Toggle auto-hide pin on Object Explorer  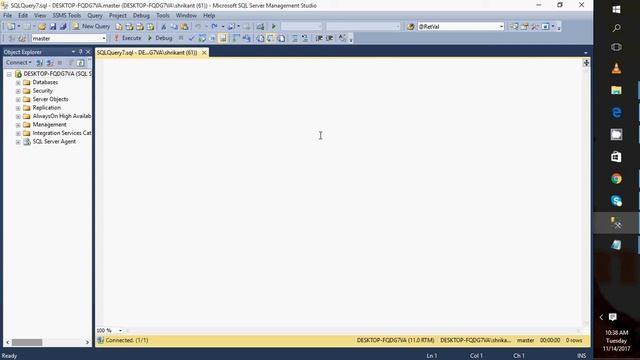(80, 52)
